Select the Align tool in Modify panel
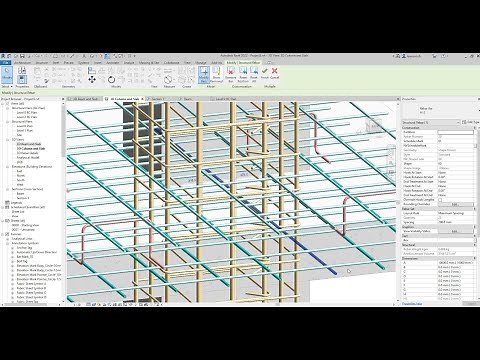The width and height of the screenshot is (480, 360). coord(92,70)
